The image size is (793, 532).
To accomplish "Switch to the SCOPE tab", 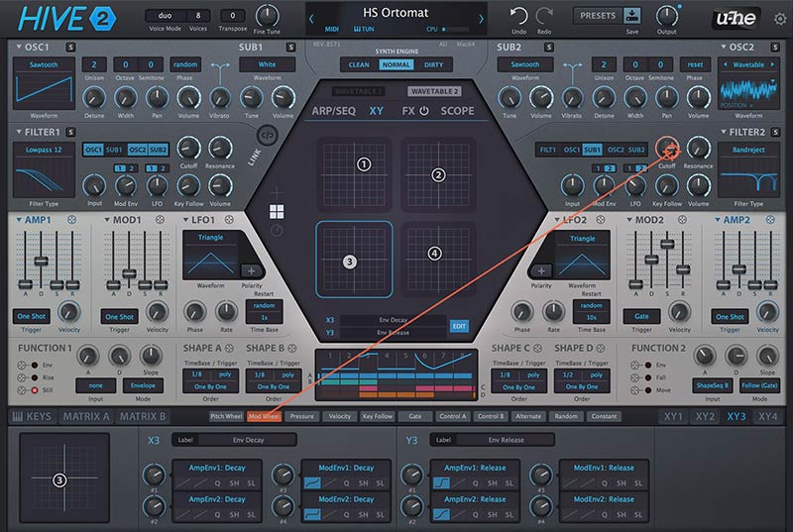I will pos(457,111).
